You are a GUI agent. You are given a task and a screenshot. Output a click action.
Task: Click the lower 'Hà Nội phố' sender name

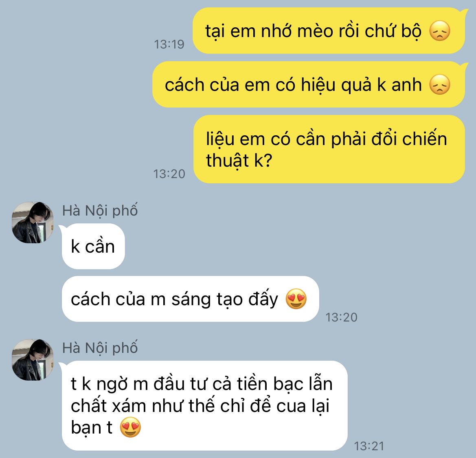pyautogui.click(x=100, y=348)
